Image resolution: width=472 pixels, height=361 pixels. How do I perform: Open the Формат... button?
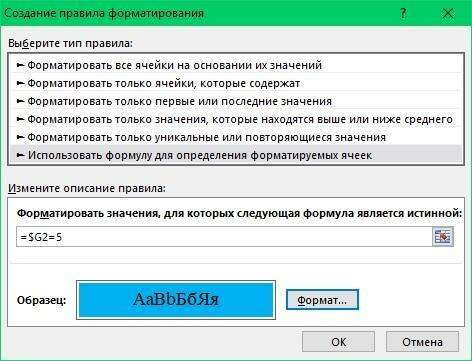click(322, 300)
